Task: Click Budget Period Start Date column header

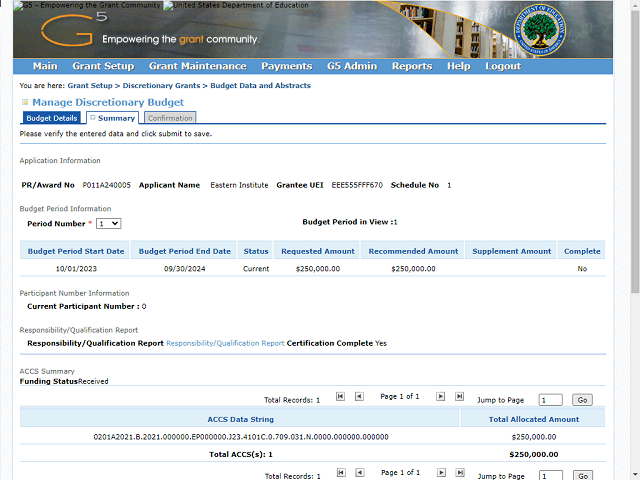Action: 76,251
